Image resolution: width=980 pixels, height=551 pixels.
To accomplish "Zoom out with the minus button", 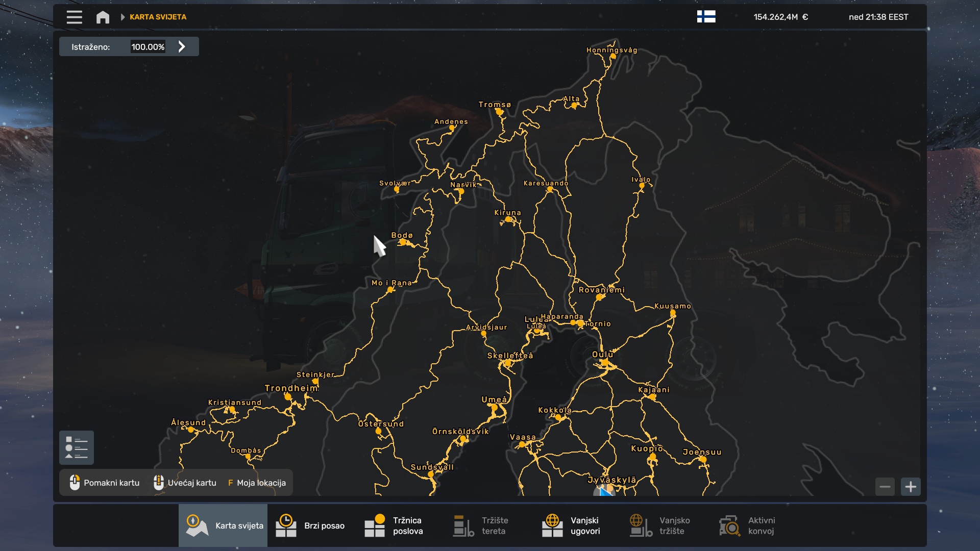I will tap(885, 487).
